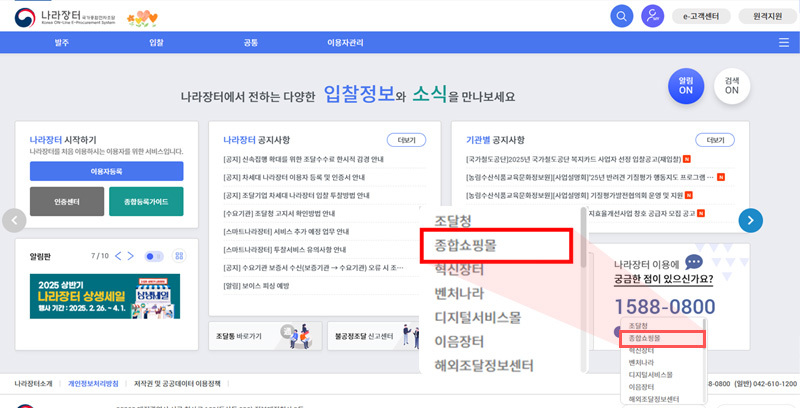Open notice 차세대 나라장터 이용자 등록 및 인증서 안내
Screen dimensions: 800x408
coord(294,177)
